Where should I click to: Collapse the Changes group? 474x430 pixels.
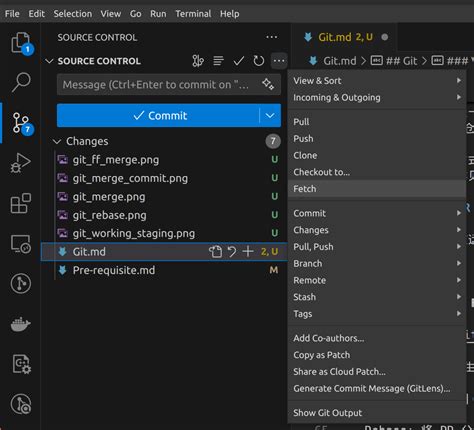pos(57,141)
